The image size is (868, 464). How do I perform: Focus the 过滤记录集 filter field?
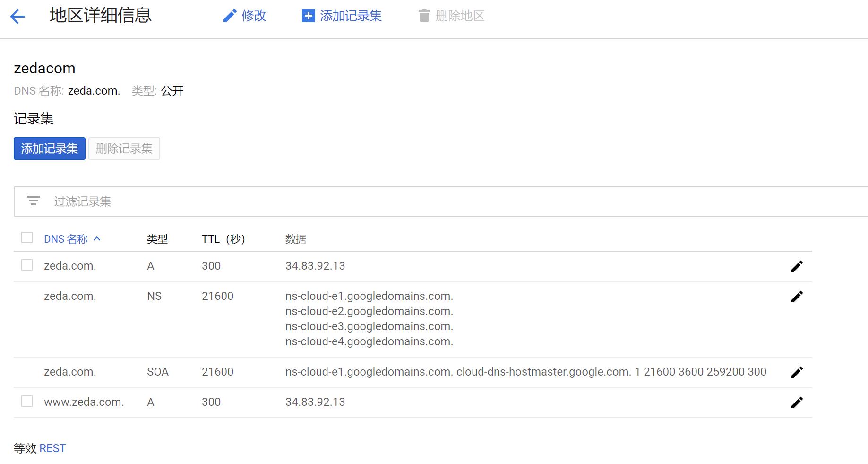[x=284, y=201]
